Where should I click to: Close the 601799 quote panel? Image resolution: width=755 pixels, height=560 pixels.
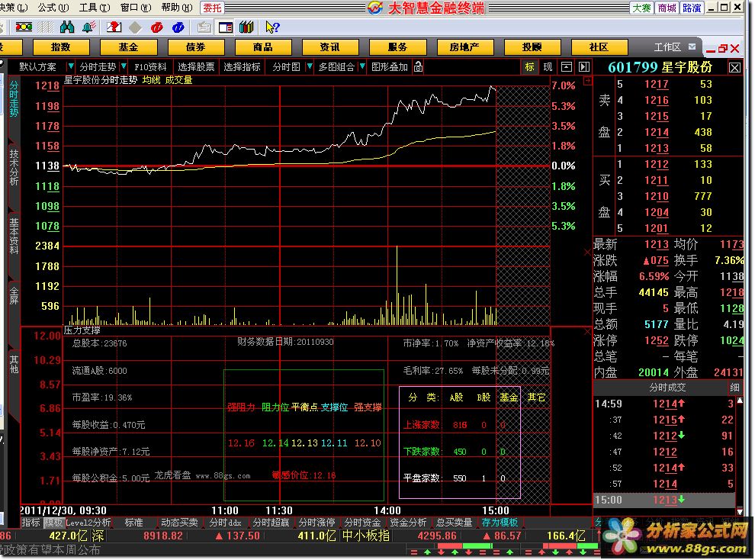[x=734, y=68]
